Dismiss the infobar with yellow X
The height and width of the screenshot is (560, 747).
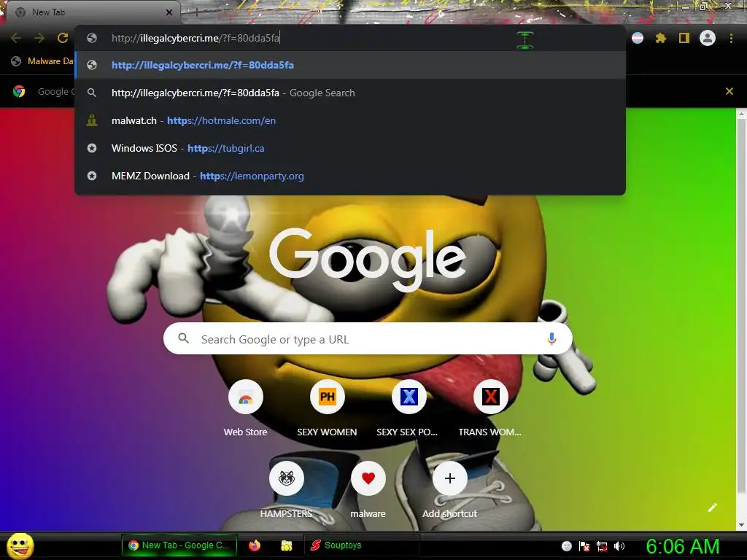pyautogui.click(x=729, y=91)
